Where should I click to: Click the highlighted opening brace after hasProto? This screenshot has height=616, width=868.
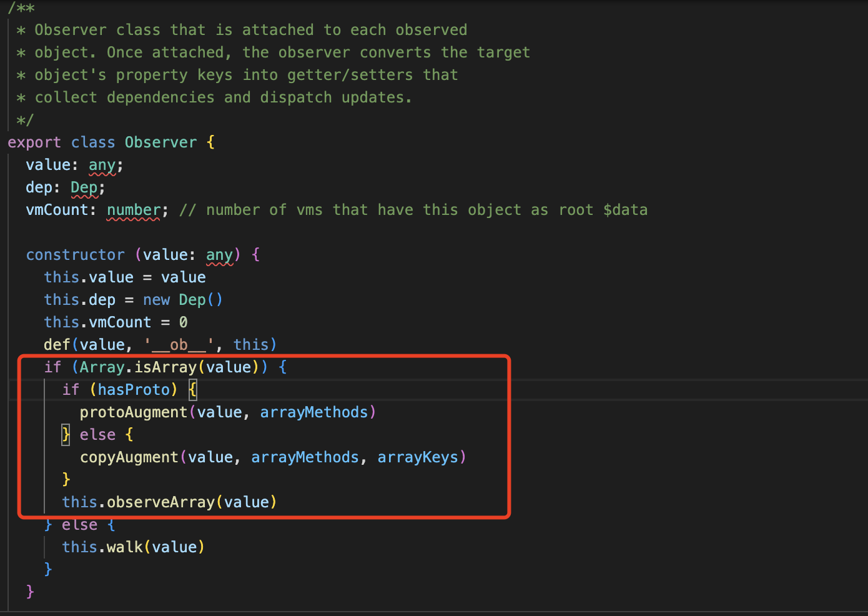point(193,390)
